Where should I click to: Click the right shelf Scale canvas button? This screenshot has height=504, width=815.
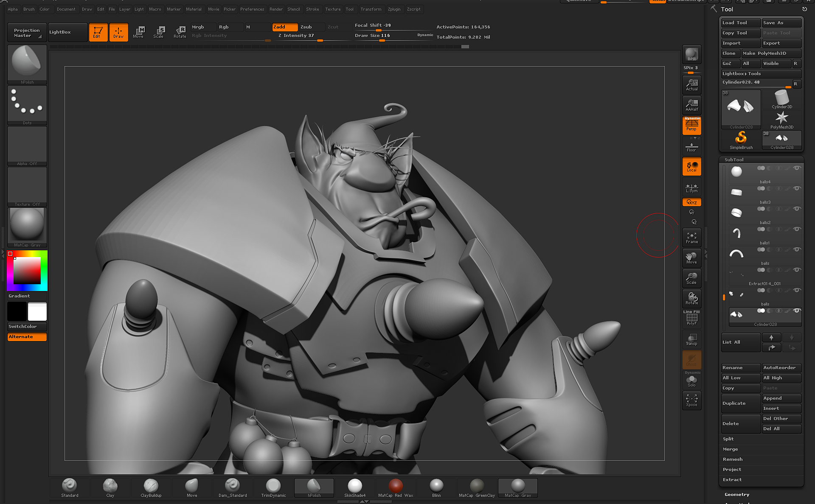[691, 278]
